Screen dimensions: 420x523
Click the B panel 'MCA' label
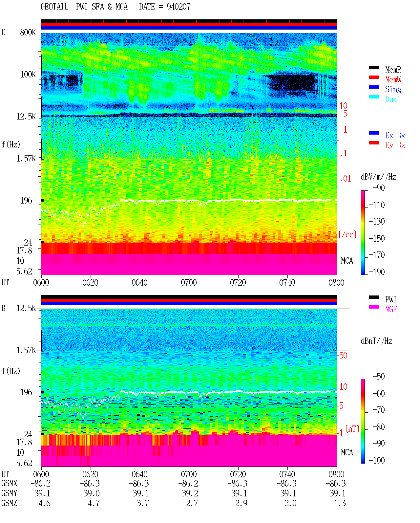click(347, 453)
